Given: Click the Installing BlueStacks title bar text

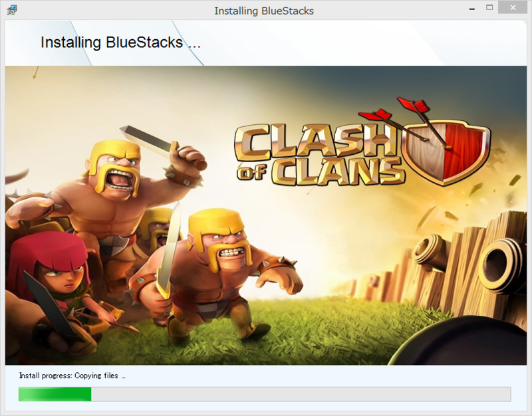Looking at the screenshot, I should pos(264,11).
